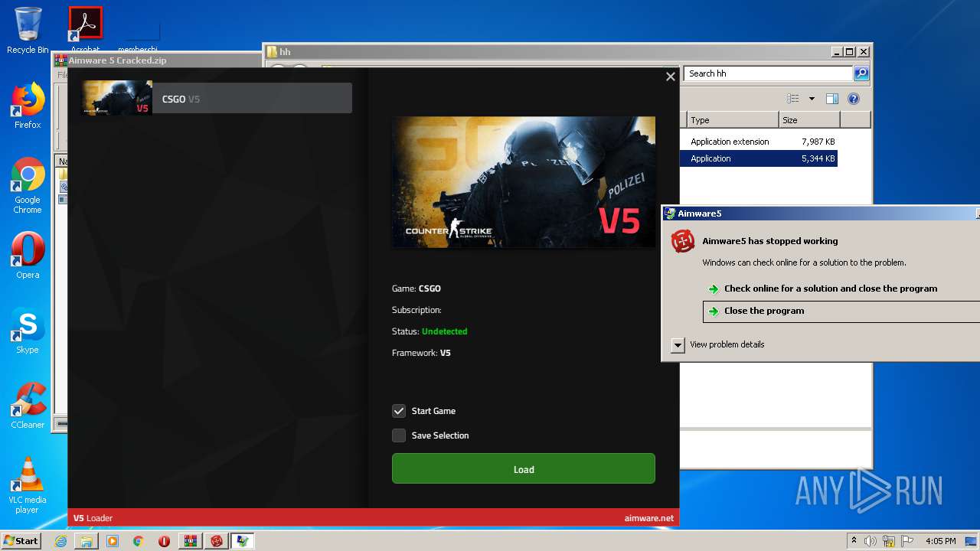This screenshot has width=980, height=551.
Task: Click the CSGO V5 thumbnail in list
Action: pyautogui.click(x=117, y=98)
